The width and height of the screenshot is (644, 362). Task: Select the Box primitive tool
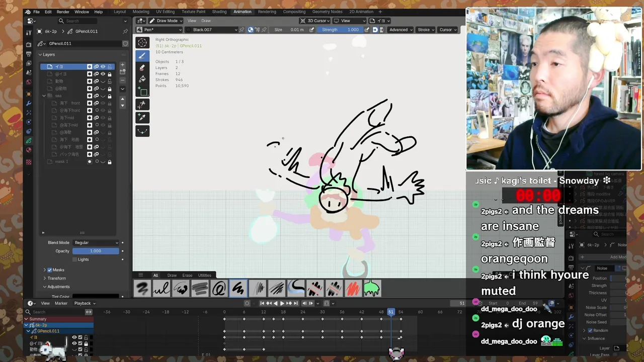pyautogui.click(x=142, y=92)
